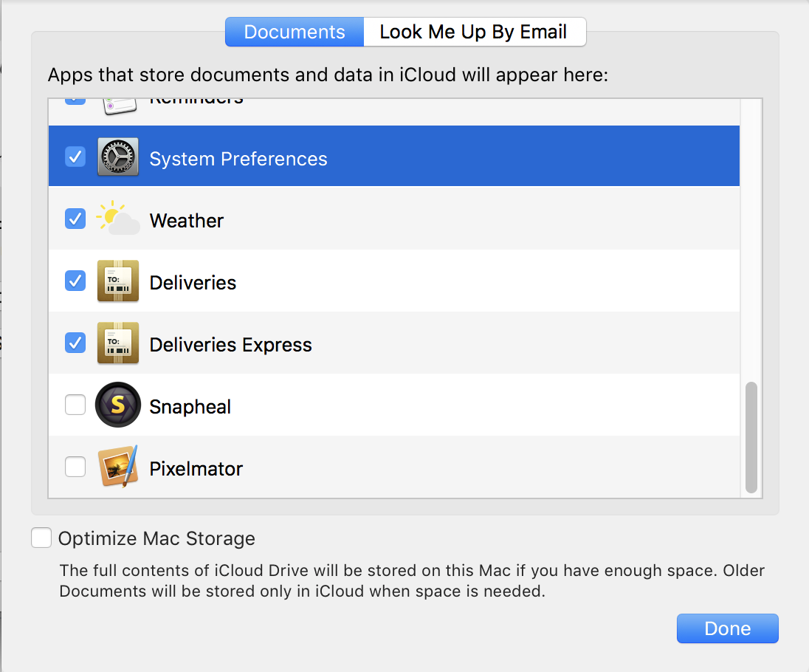The image size is (809, 672).
Task: Click the Optimize Mac Storage label
Action: (x=156, y=538)
